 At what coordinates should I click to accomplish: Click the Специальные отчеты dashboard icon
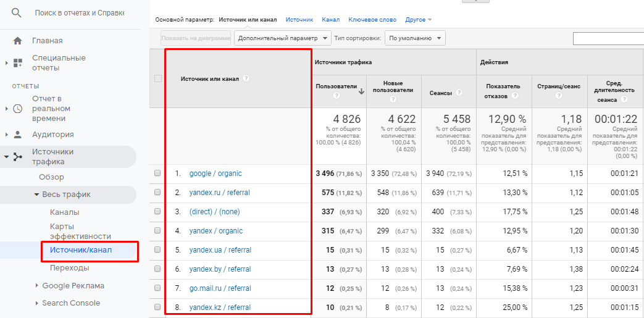point(17,63)
